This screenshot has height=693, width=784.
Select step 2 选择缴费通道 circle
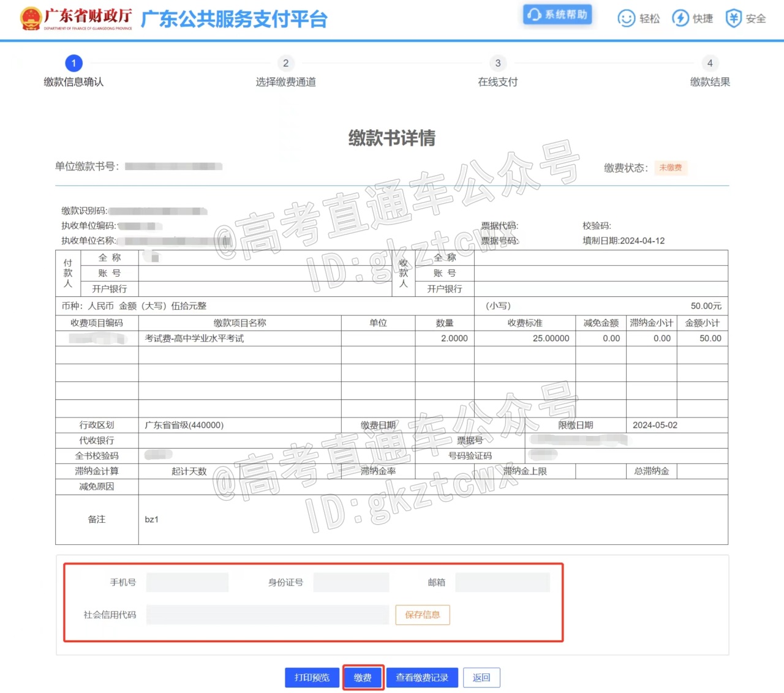285,63
